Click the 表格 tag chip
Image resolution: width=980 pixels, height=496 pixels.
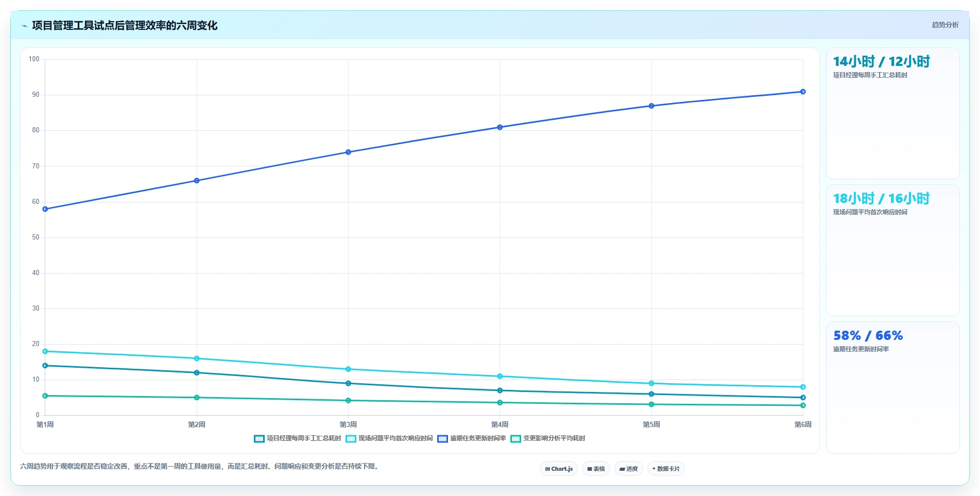[x=596, y=469]
